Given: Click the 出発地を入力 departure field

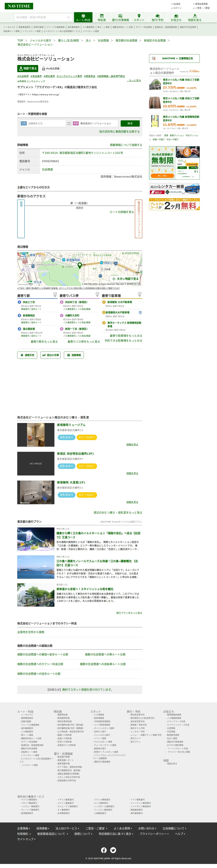Looking at the screenshot, I should point(43,123).
